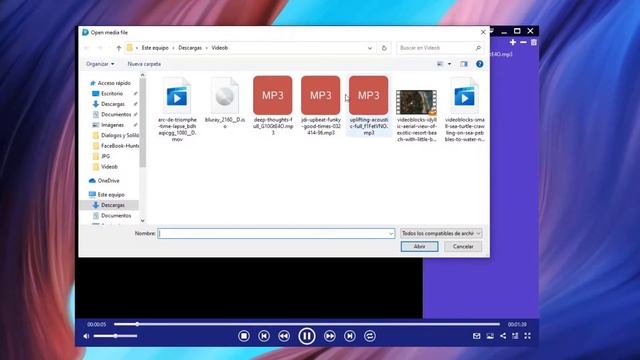
Task: Select the arc-de-triomphe time-lapse mov file
Action: [x=177, y=109]
